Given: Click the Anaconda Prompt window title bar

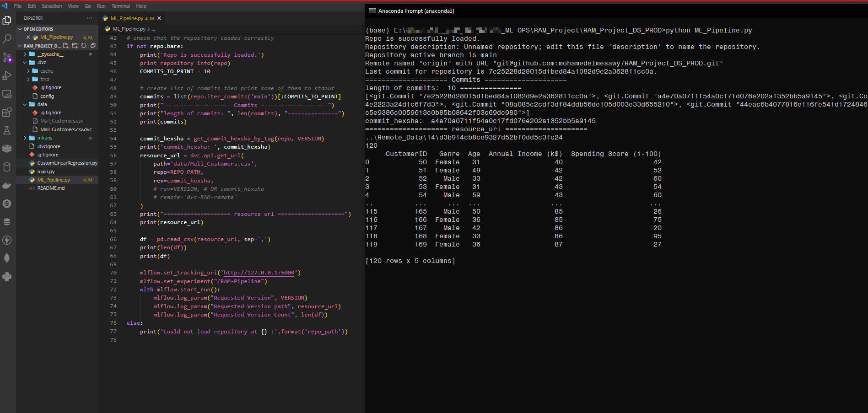Looking at the screenshot, I should click(x=616, y=11).
